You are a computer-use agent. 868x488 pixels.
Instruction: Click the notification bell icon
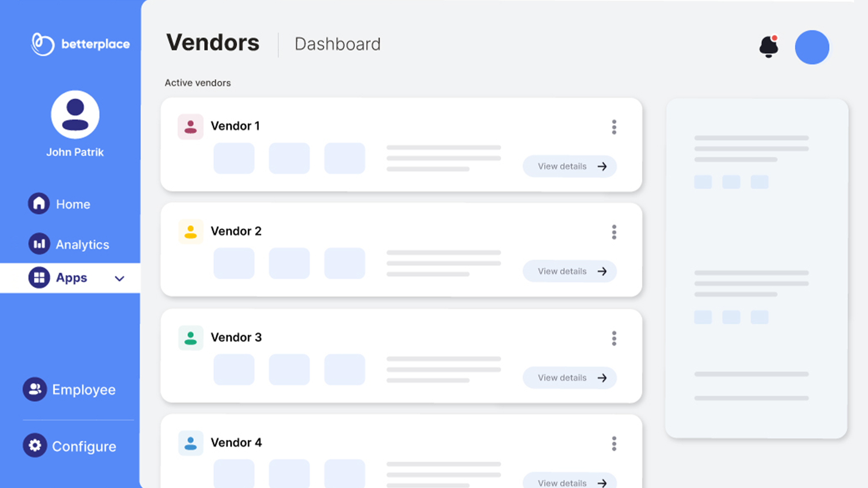[768, 47]
